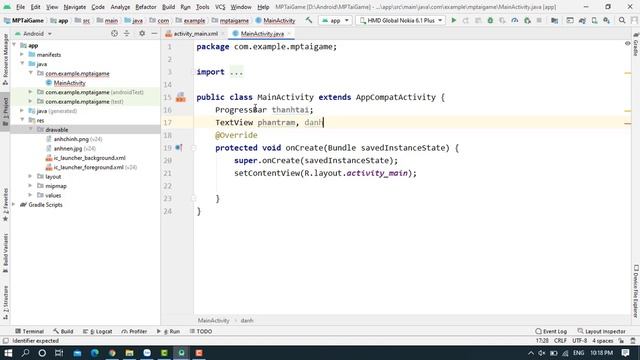This screenshot has height=360, width=640.
Task: Click the Apply Changes icon next to Run
Action: (466, 20)
